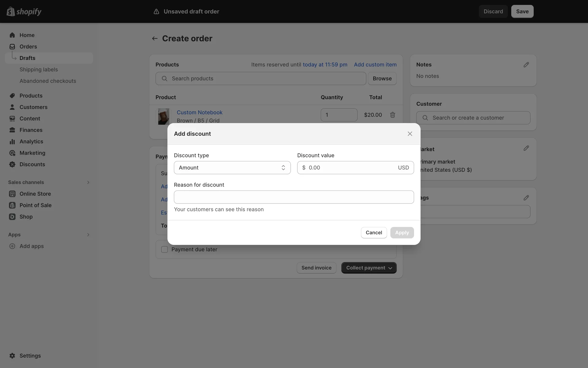
Task: Click the Cancel button in dialog
Action: pyautogui.click(x=374, y=233)
